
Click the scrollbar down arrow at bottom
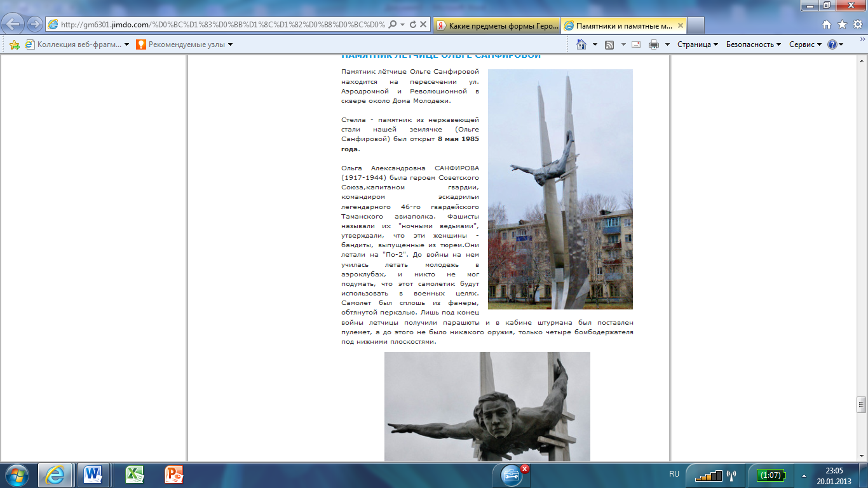click(x=862, y=456)
